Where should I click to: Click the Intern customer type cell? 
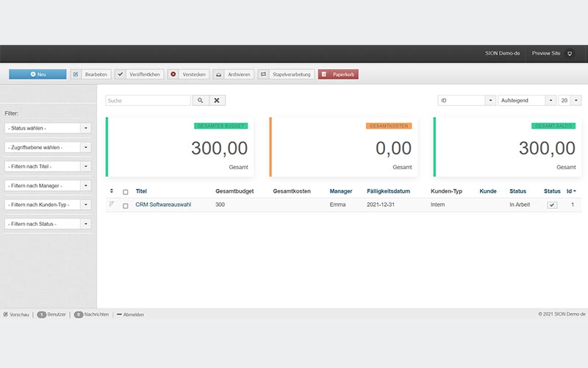(x=437, y=205)
